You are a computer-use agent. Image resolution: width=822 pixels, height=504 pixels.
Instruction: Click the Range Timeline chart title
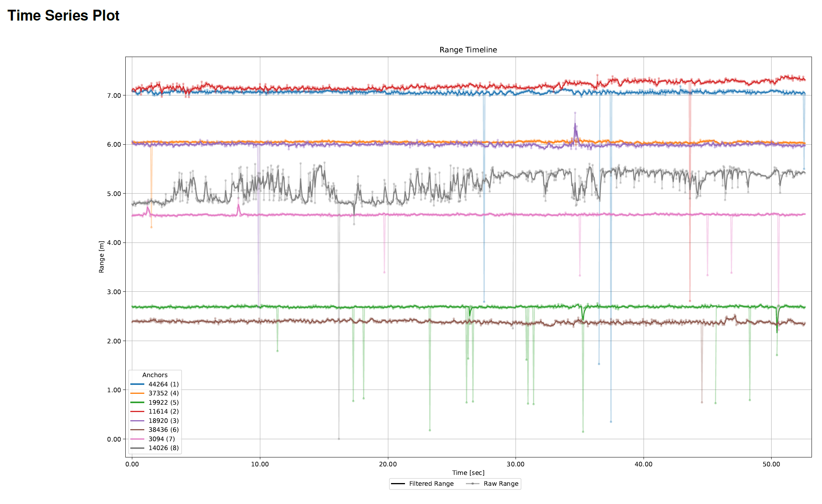pyautogui.click(x=468, y=50)
